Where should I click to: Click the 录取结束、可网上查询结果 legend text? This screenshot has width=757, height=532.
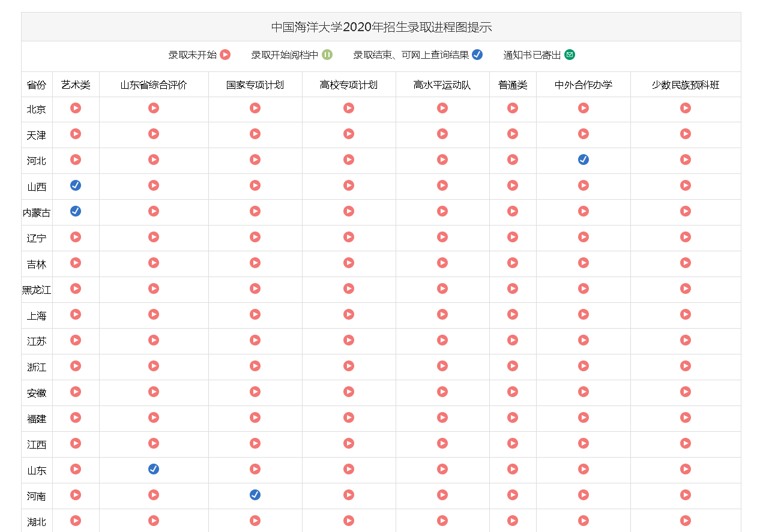click(411, 55)
